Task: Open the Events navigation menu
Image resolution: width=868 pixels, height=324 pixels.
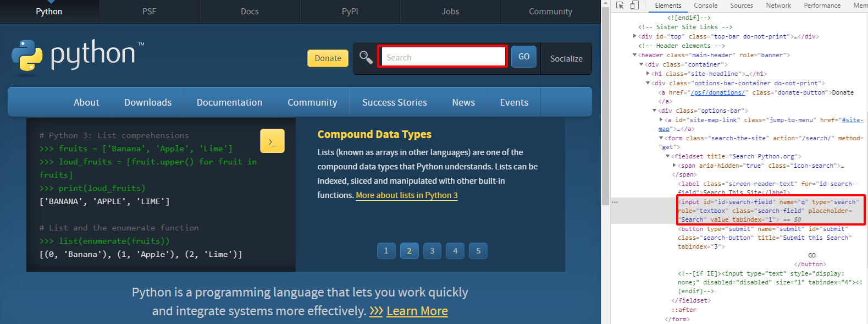Action: pos(514,102)
